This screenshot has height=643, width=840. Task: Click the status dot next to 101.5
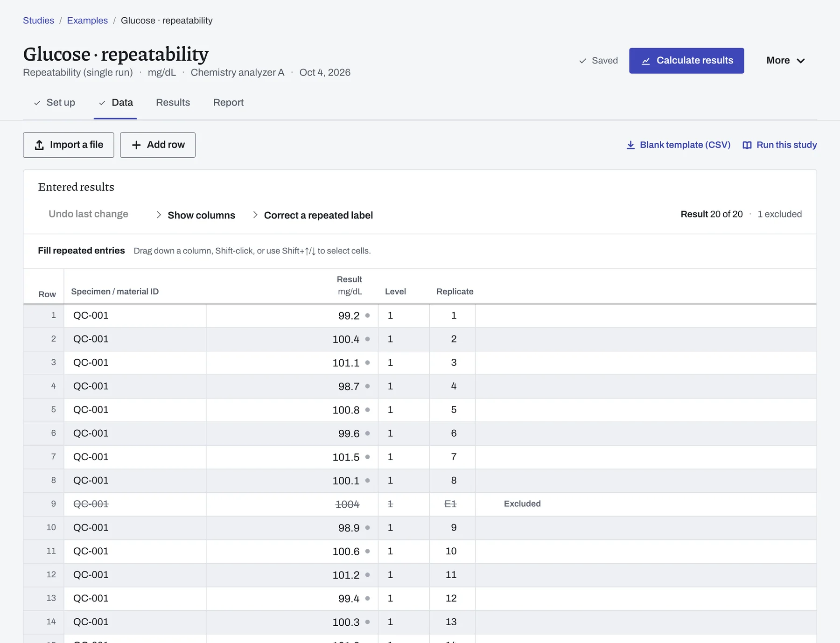coord(368,457)
